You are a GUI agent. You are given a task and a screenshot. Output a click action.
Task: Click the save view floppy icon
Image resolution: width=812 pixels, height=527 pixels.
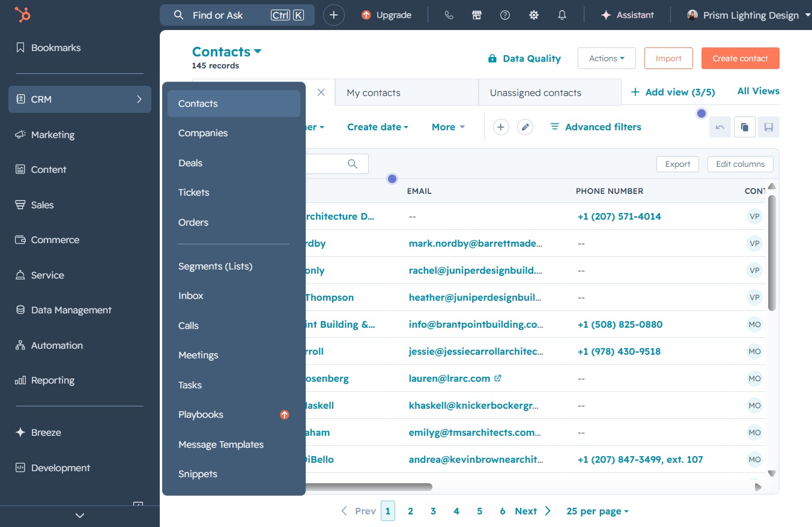[x=769, y=127]
